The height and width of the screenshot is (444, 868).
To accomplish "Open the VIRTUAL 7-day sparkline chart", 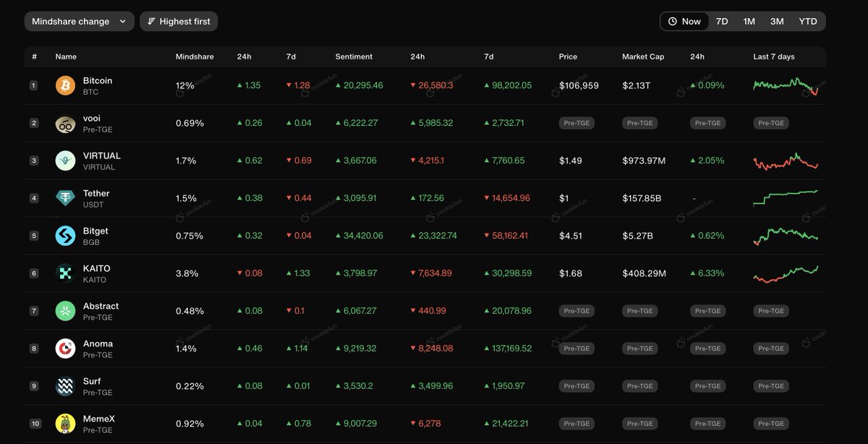I will point(786,161).
